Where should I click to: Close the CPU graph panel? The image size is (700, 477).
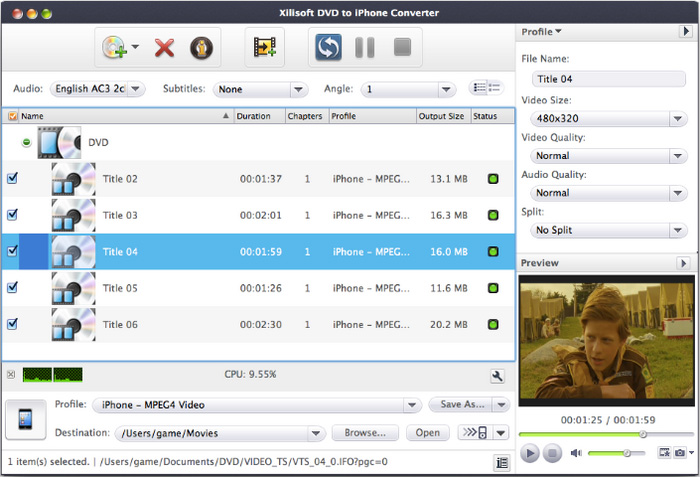tap(11, 374)
